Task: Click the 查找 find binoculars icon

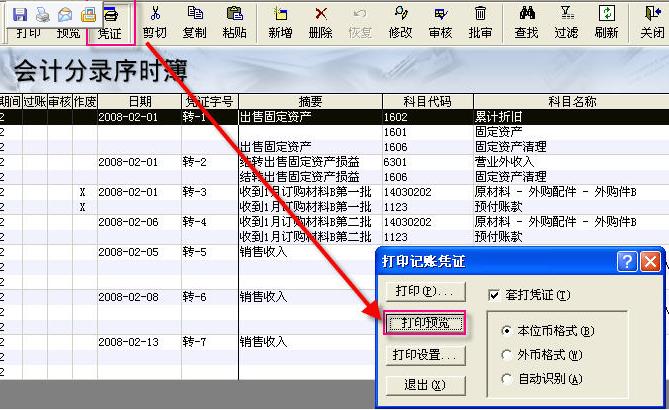Action: click(x=526, y=23)
